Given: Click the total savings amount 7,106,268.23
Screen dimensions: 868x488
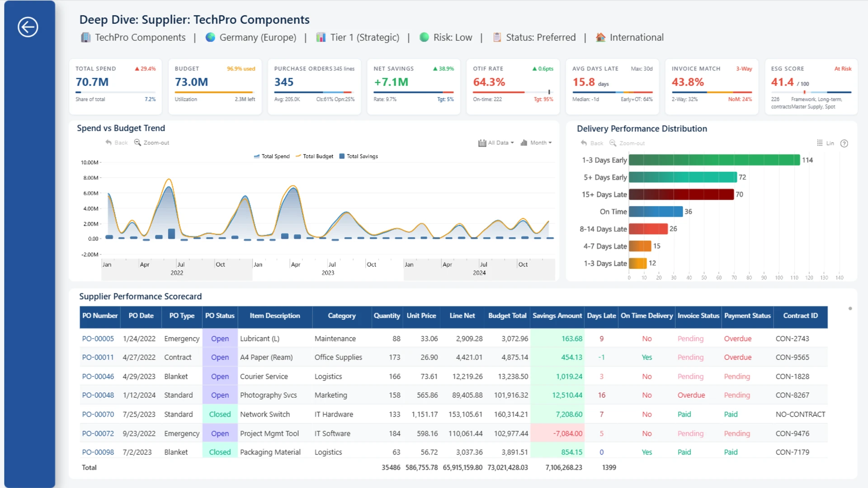Looking at the screenshot, I should click(x=564, y=468).
